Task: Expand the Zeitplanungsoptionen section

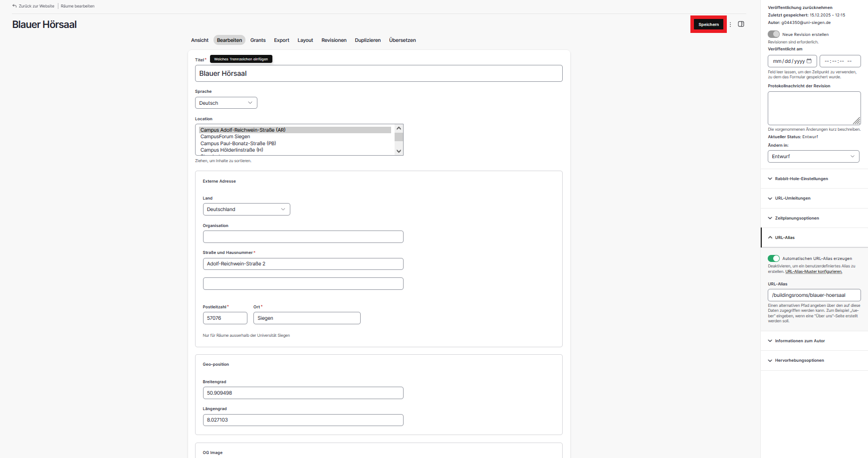Action: coord(797,218)
